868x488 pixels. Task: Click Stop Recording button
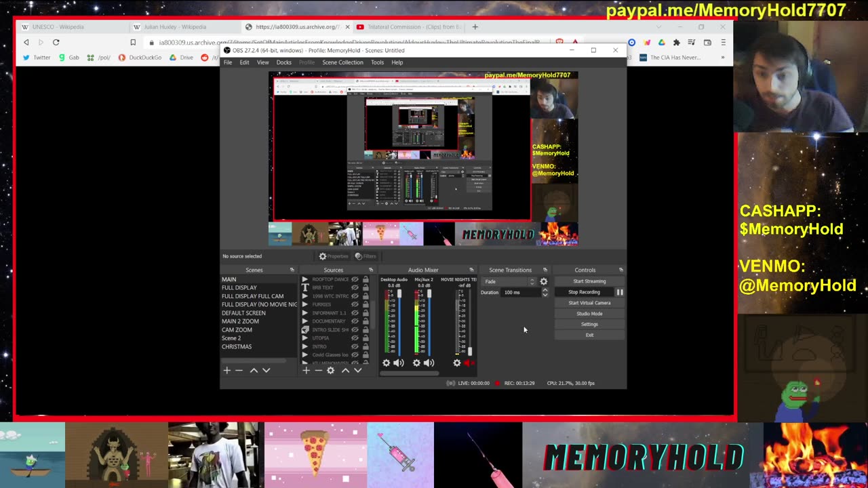pyautogui.click(x=584, y=292)
